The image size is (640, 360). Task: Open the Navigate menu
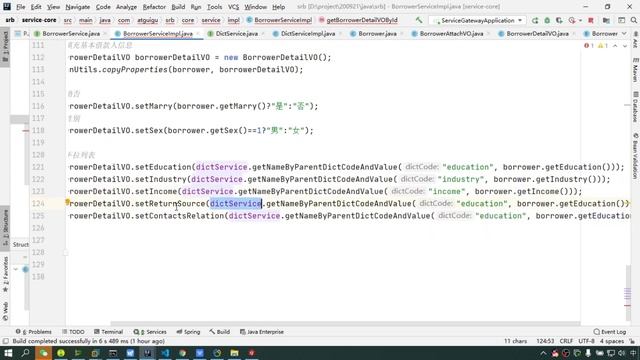point(78,7)
